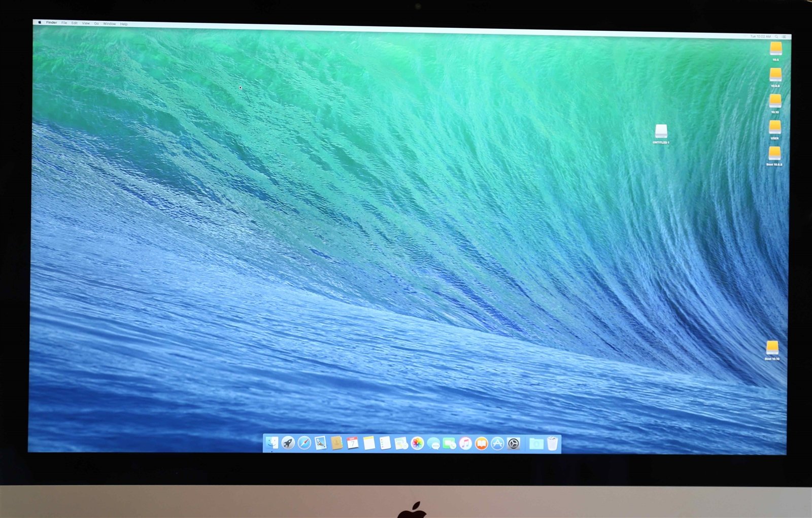Select the USER drive icon
Viewport: 812px width, 518px height.
(774, 127)
